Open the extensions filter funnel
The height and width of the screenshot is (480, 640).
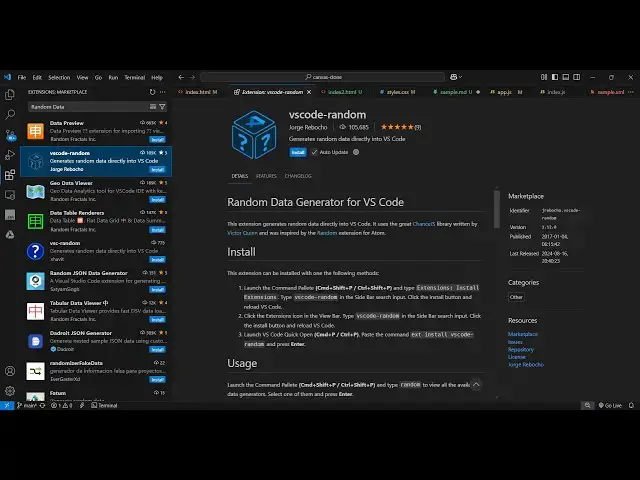tap(162, 107)
